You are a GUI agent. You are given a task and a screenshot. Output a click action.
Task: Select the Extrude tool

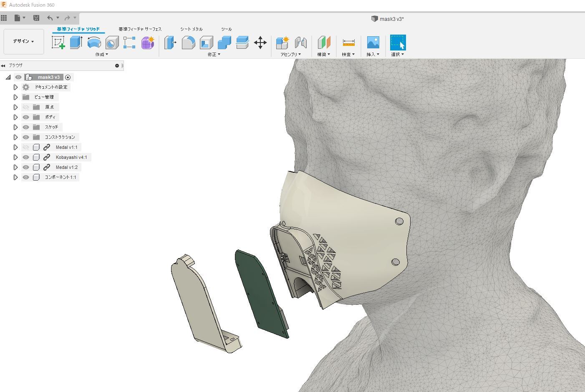[x=76, y=43]
